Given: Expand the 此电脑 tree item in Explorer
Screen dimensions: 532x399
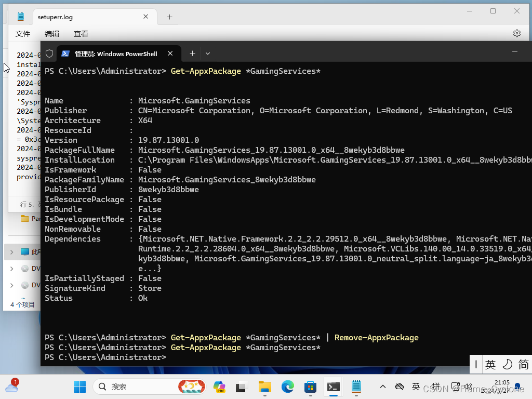Looking at the screenshot, I should tap(12, 252).
